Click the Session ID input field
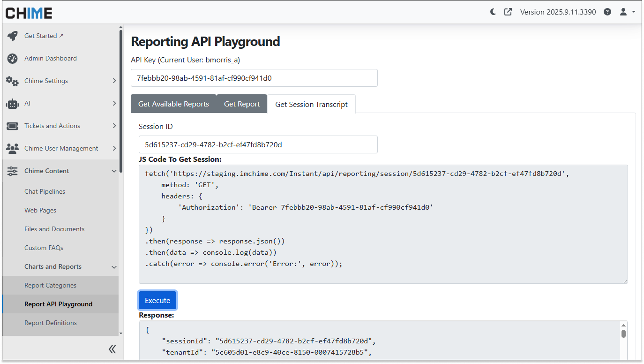Viewport: 644px width, 364px height. [258, 144]
